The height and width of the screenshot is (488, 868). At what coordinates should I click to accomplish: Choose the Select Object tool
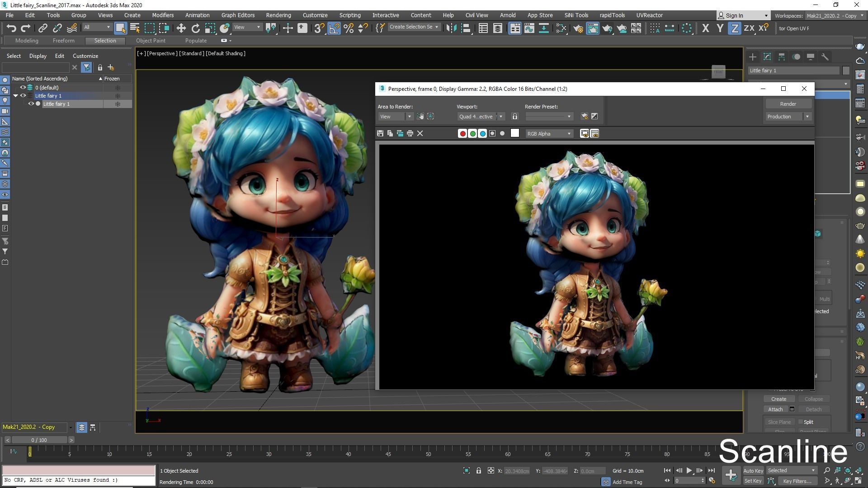pos(120,28)
